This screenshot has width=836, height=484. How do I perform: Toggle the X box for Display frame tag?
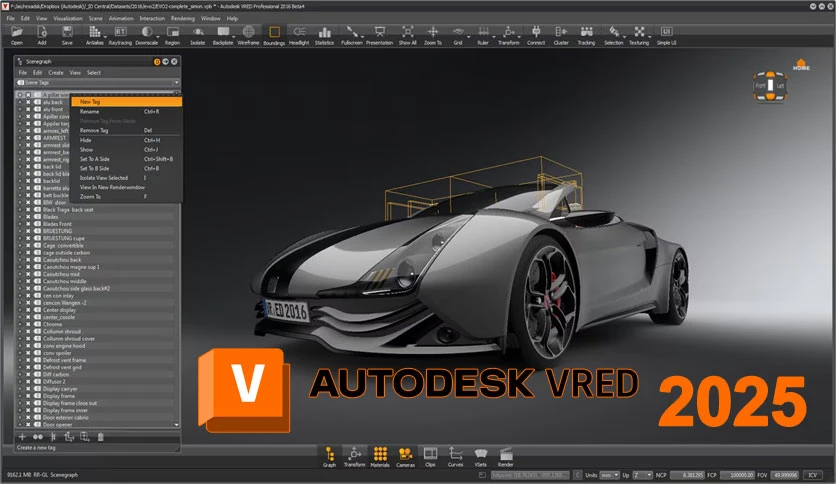(28, 396)
